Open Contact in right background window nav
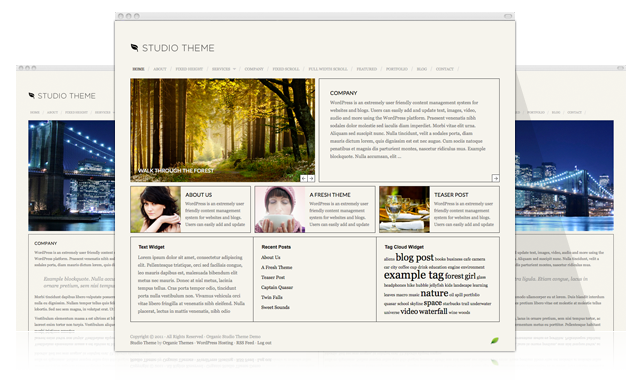Screen dimensions: 640x380 (x=574, y=112)
